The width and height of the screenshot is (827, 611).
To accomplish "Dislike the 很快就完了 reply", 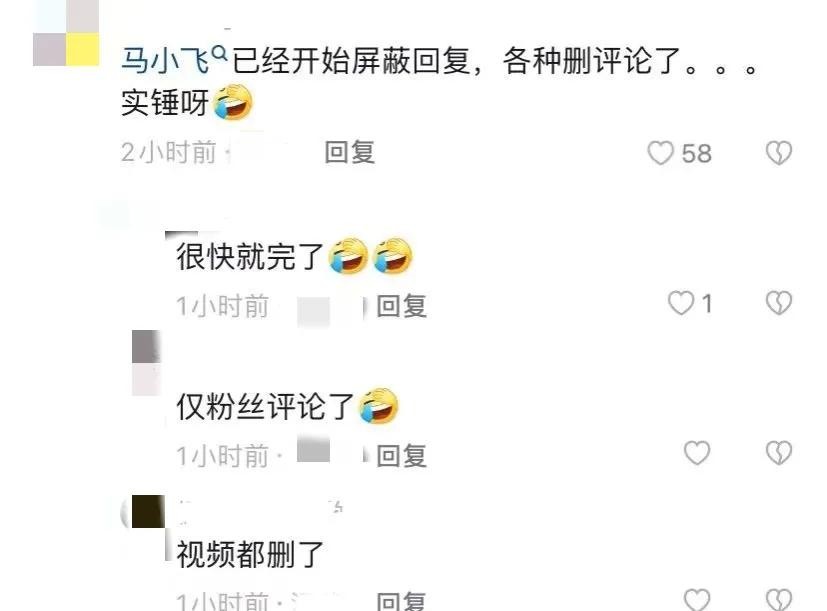I will [779, 303].
